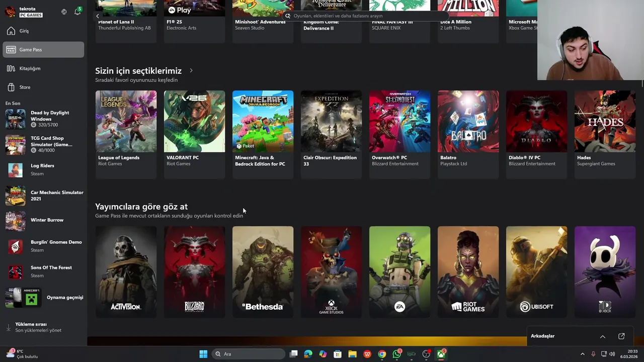
Task: Click the taskbar Ara search box
Action: tap(248, 354)
